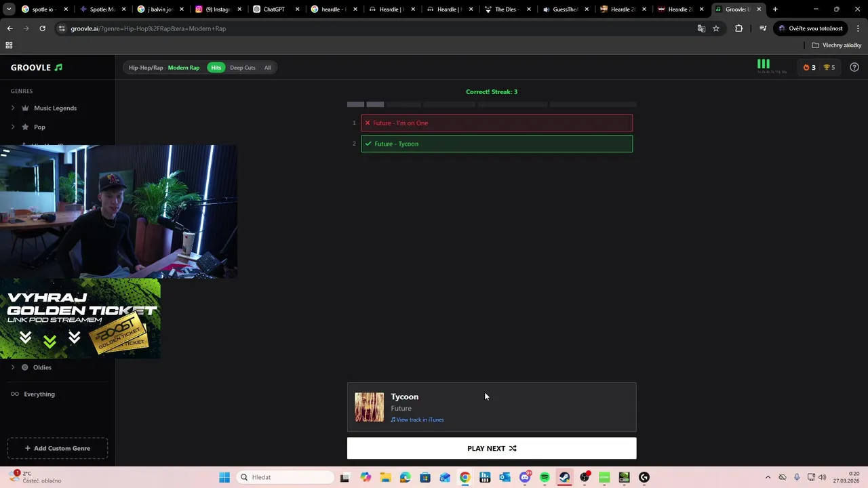This screenshot has width=868, height=488.
Task: Click the crown icon beside Music Legends
Action: pos(25,108)
